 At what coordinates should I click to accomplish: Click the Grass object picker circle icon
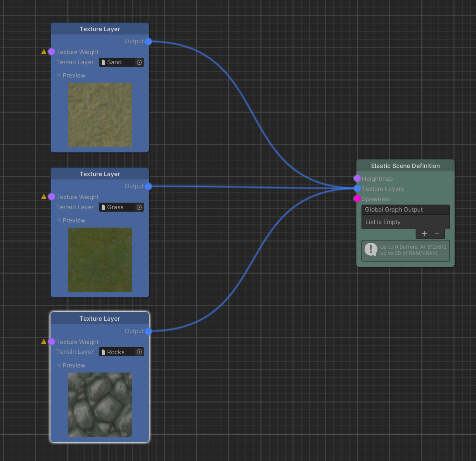pos(139,207)
